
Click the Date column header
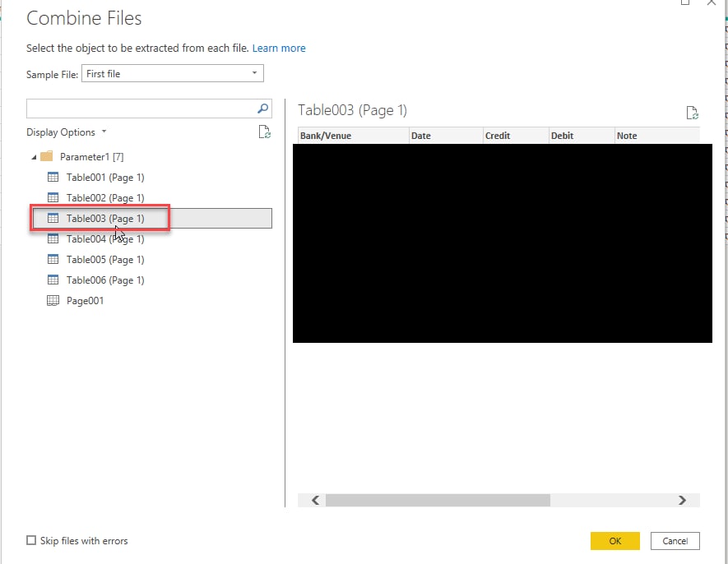point(446,136)
